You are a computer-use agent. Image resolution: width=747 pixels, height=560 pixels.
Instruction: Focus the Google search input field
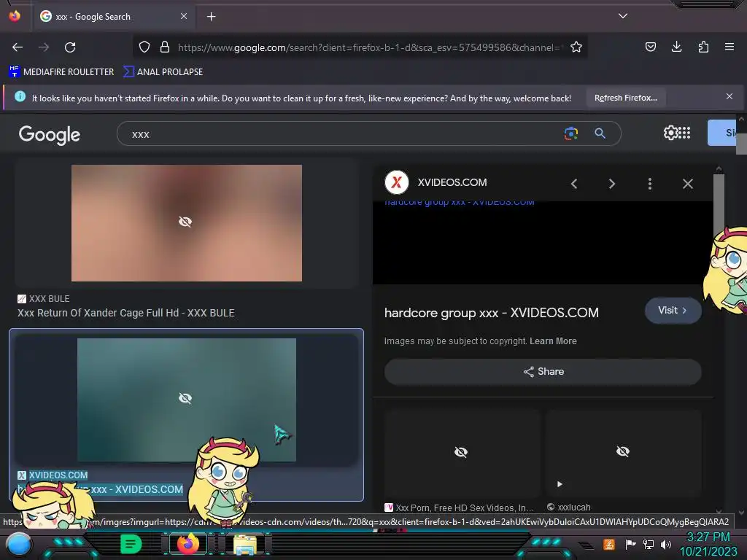click(343, 134)
